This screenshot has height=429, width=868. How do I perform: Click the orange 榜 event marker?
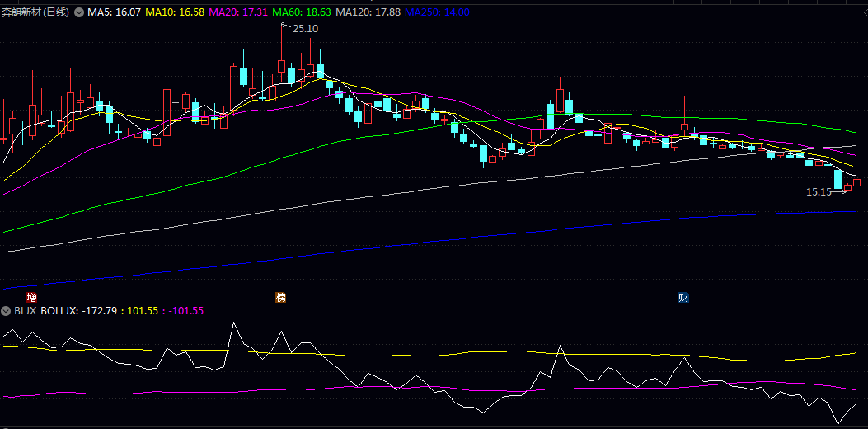[281, 297]
